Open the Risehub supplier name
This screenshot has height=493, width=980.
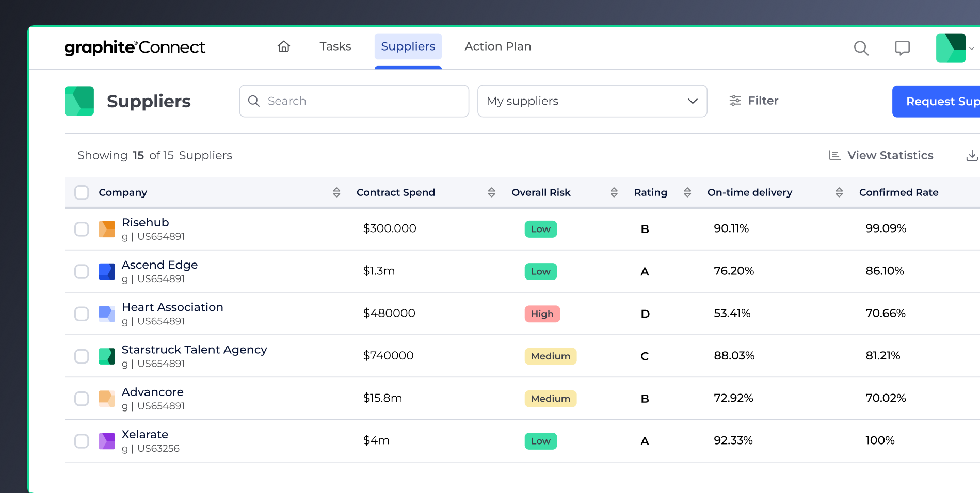tap(146, 222)
